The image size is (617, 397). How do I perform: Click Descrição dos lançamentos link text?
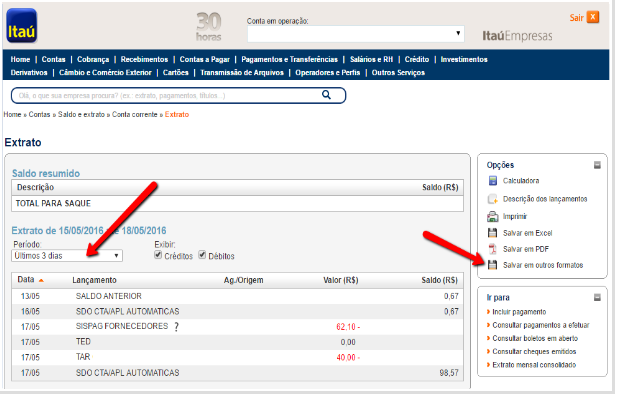click(545, 199)
